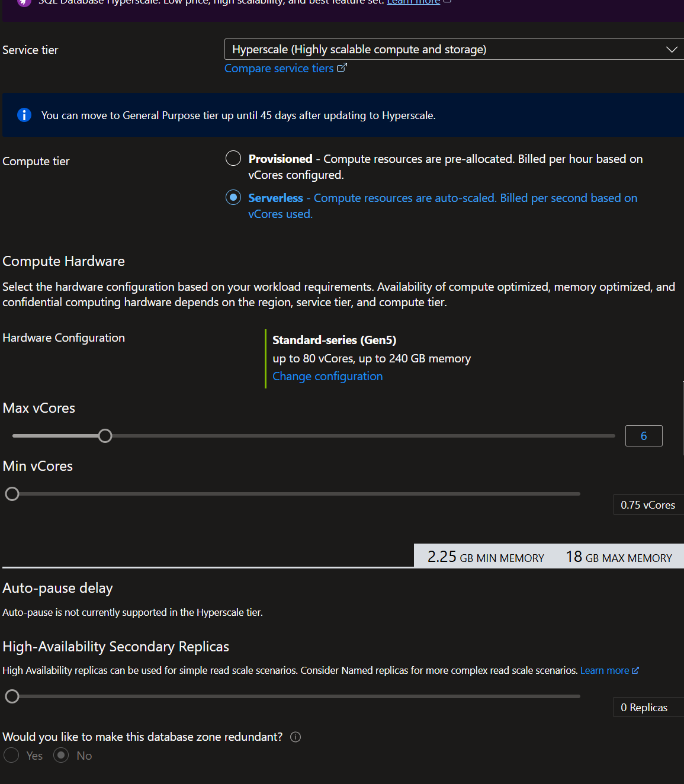
Task: Click the Auto-pause delay heading
Action: [x=57, y=588]
